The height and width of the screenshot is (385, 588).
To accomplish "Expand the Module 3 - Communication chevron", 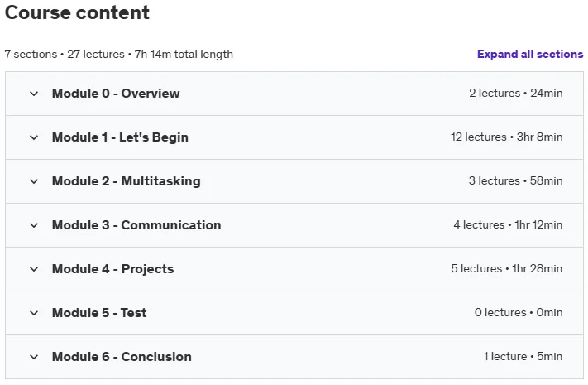I will 34,225.
